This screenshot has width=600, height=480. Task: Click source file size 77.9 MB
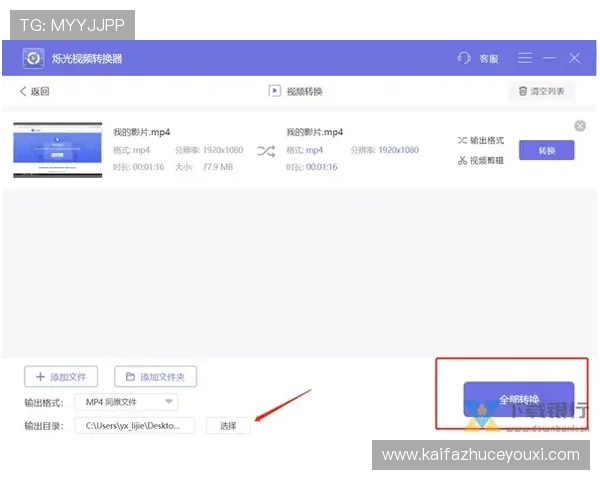tap(218, 167)
